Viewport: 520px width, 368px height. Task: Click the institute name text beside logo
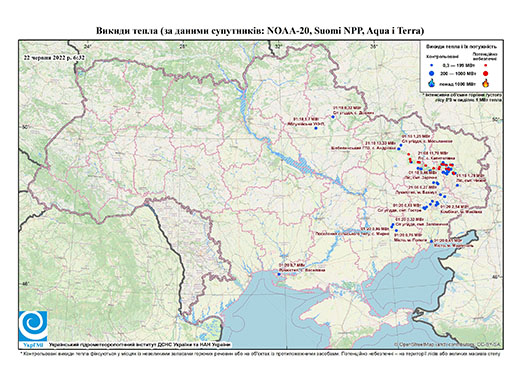point(140,344)
